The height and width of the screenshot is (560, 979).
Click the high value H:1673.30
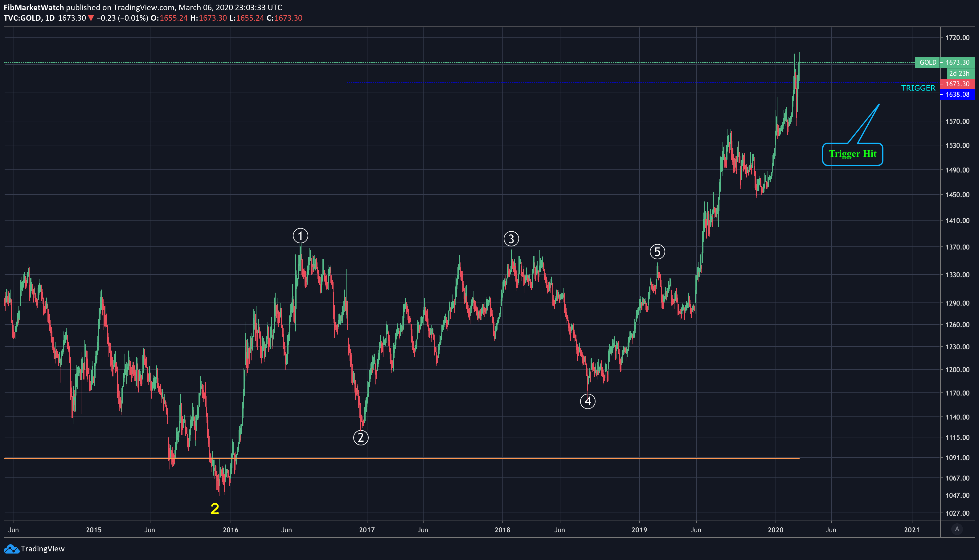209,18
